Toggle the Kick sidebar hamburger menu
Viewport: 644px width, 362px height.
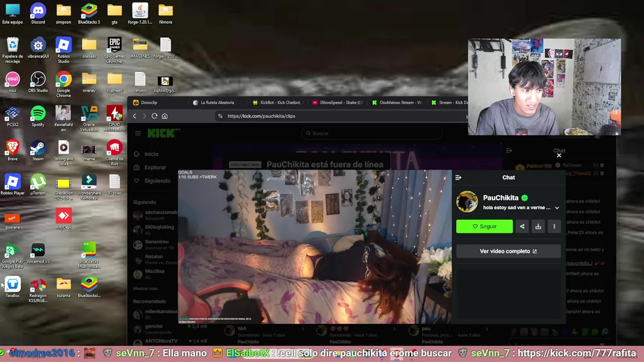pos(138,133)
